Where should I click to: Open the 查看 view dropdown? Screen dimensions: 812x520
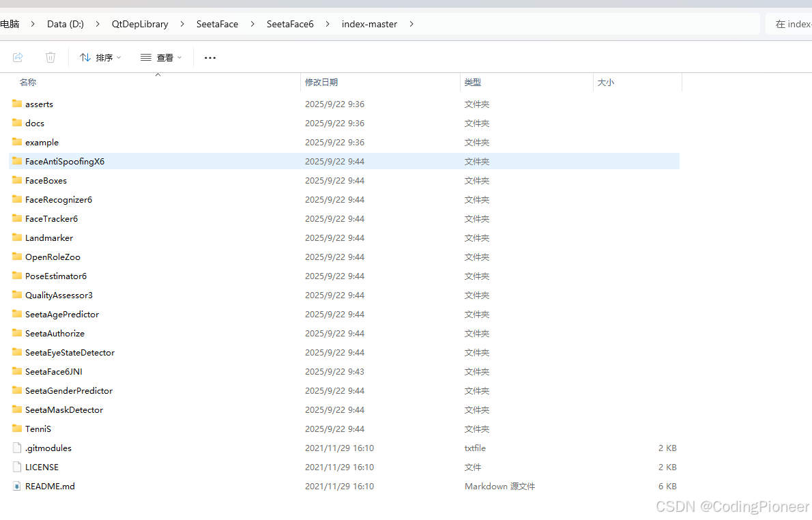pos(161,57)
